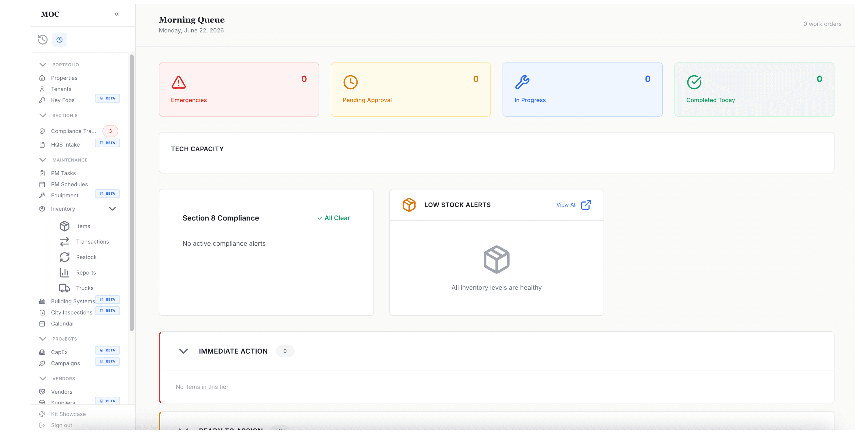Click the Equipment wrench icon
The height and width of the screenshot is (434, 868).
point(42,195)
